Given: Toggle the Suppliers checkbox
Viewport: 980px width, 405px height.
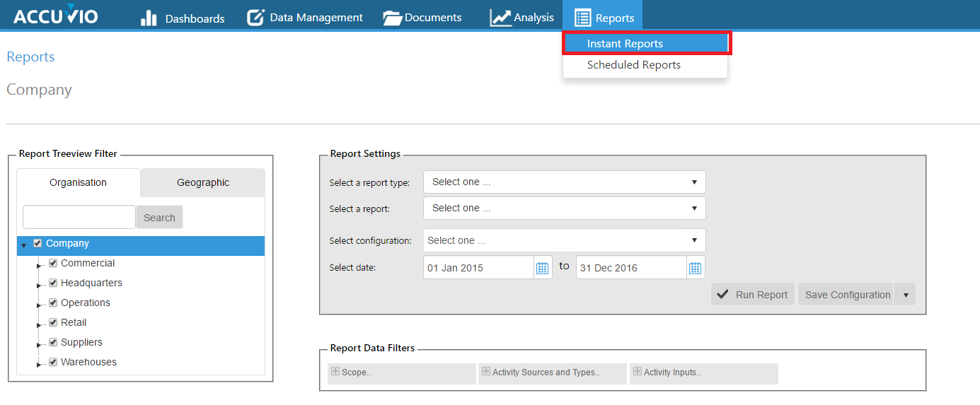Looking at the screenshot, I should click(53, 342).
